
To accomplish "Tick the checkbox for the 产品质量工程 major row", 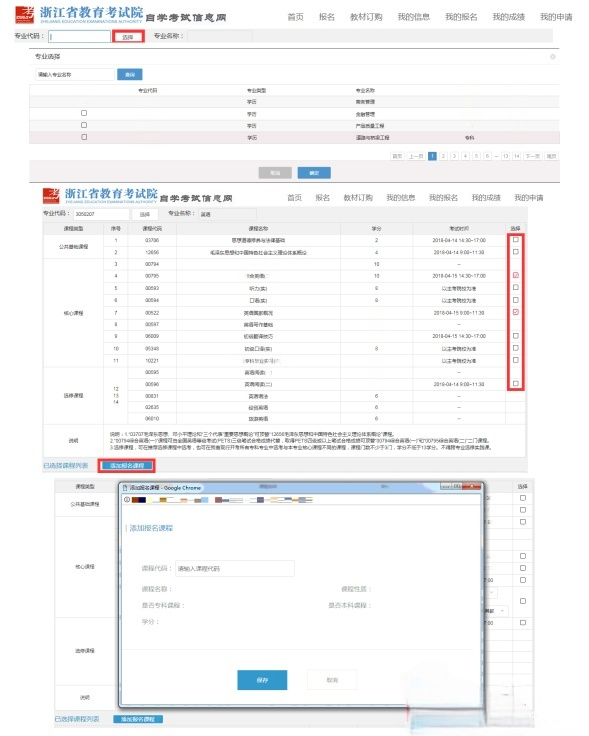I will pyautogui.click(x=84, y=125).
